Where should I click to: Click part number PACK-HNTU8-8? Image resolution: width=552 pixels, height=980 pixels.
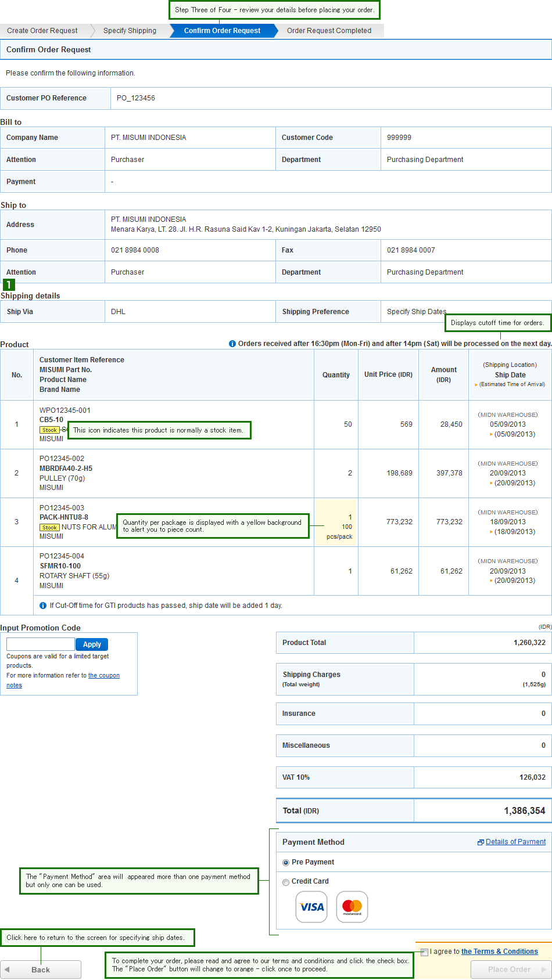pos(64,517)
